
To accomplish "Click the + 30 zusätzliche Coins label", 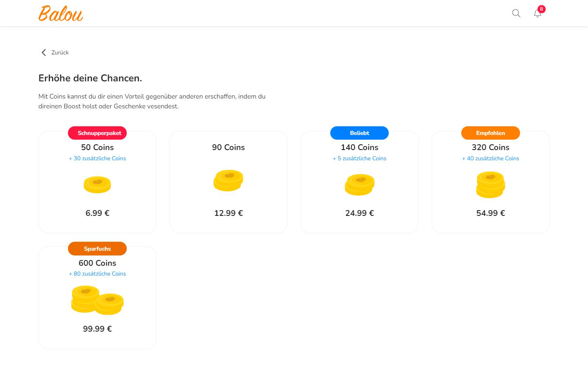I will (x=97, y=158).
